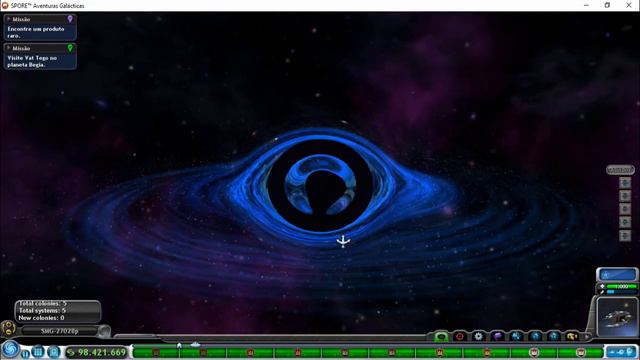Screen dimensions: 640x360
Task: Select the second slot in the right-side panel
Action: [625, 196]
